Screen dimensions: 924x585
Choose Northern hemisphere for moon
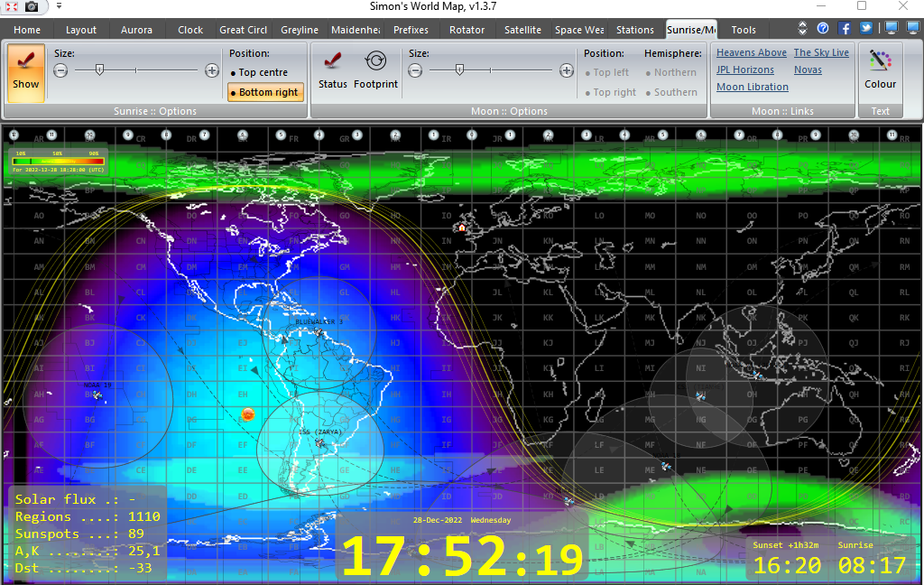673,72
